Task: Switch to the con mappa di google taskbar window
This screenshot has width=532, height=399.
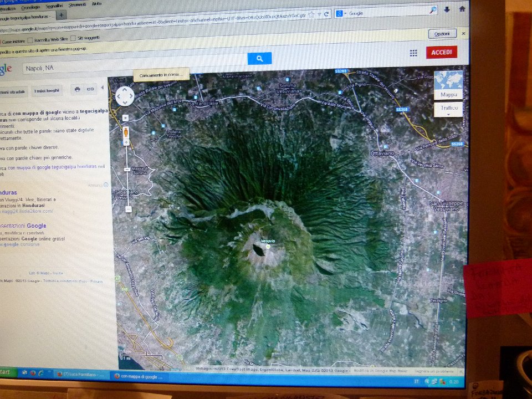Action: (x=139, y=376)
